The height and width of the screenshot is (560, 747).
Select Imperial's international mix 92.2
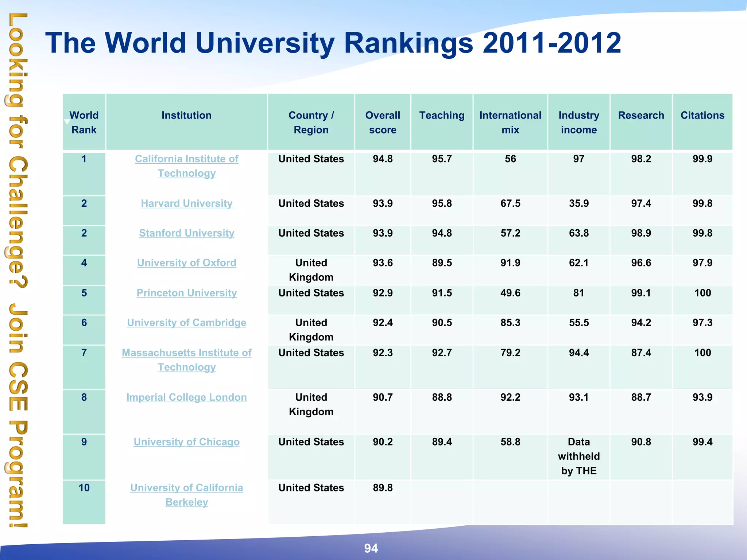510,397
